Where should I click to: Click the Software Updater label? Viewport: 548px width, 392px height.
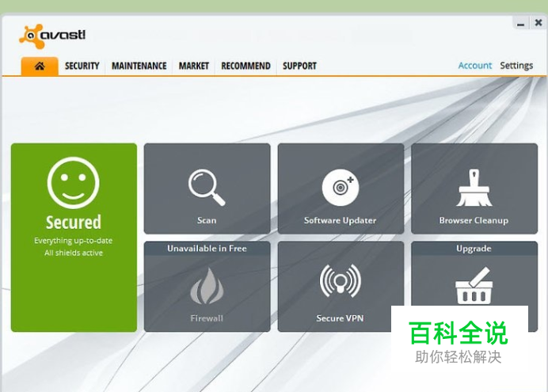pyautogui.click(x=340, y=220)
